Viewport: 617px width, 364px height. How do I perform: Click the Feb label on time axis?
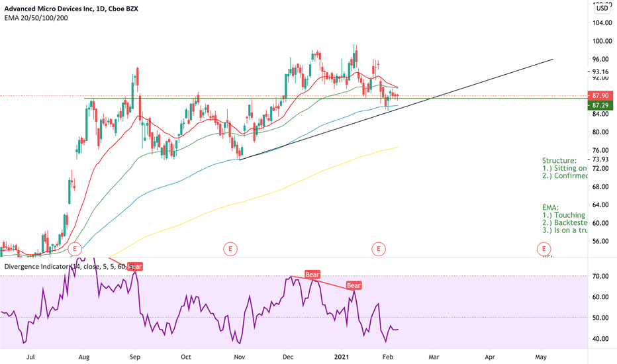point(387,357)
